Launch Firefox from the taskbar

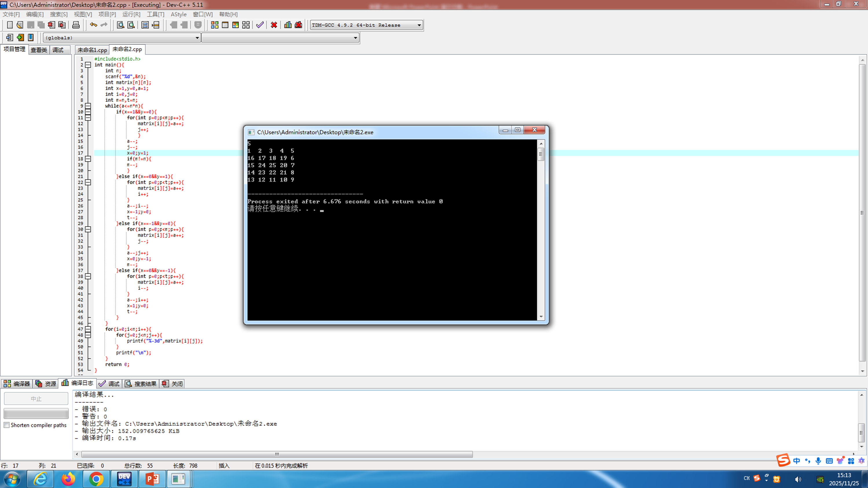[68, 478]
